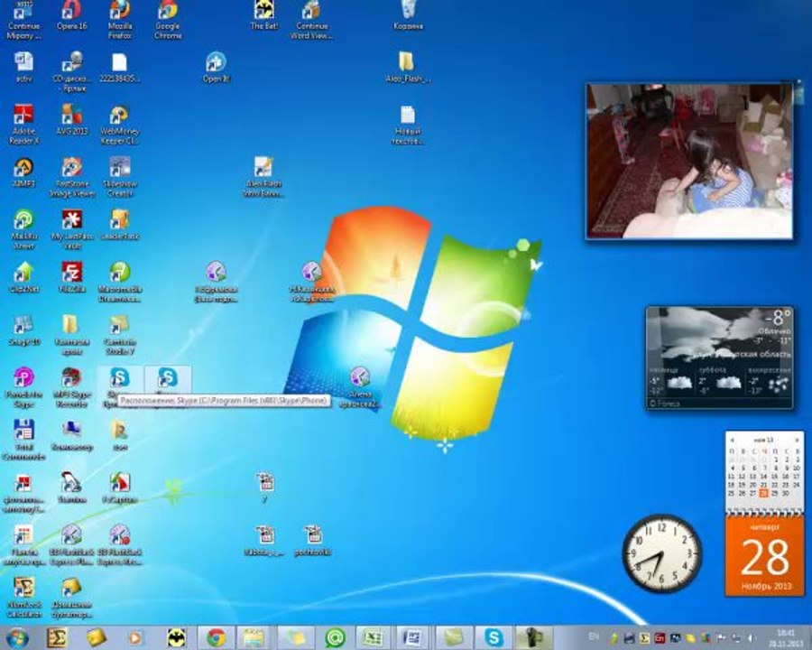Select the My LastPass Vault shortcut
This screenshot has width=812, height=650.
pos(72,229)
